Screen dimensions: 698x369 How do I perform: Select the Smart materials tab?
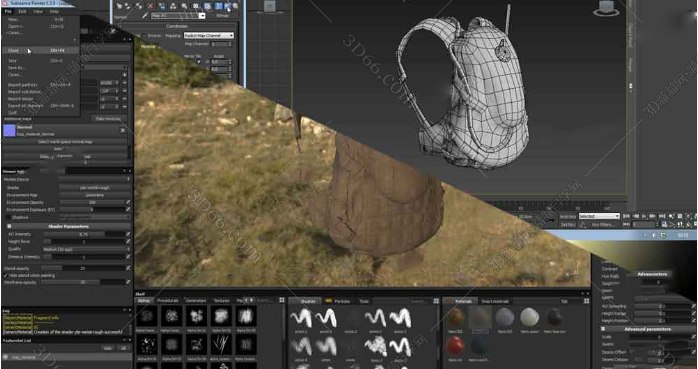click(x=495, y=301)
